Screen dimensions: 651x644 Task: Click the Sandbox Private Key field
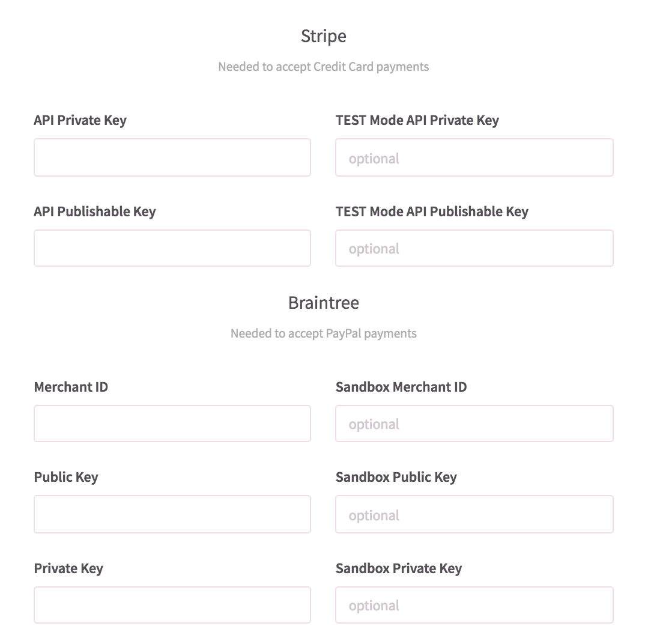[x=474, y=605]
